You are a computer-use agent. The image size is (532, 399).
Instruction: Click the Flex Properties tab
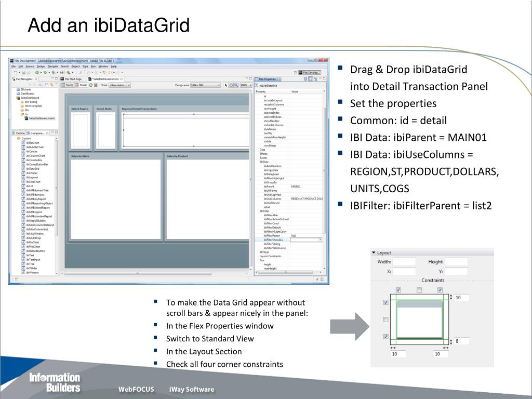tap(268, 79)
